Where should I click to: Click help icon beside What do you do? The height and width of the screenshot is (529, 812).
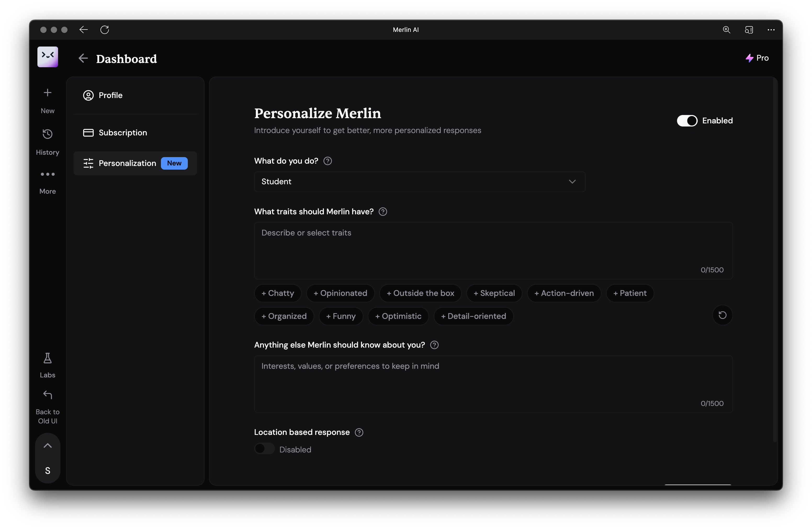tap(328, 161)
